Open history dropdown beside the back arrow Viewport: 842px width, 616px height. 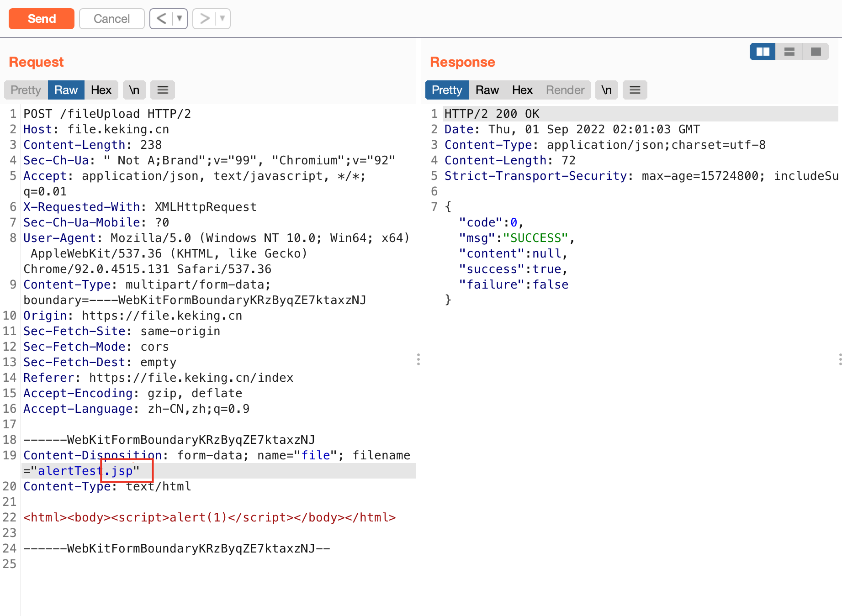coord(180,19)
